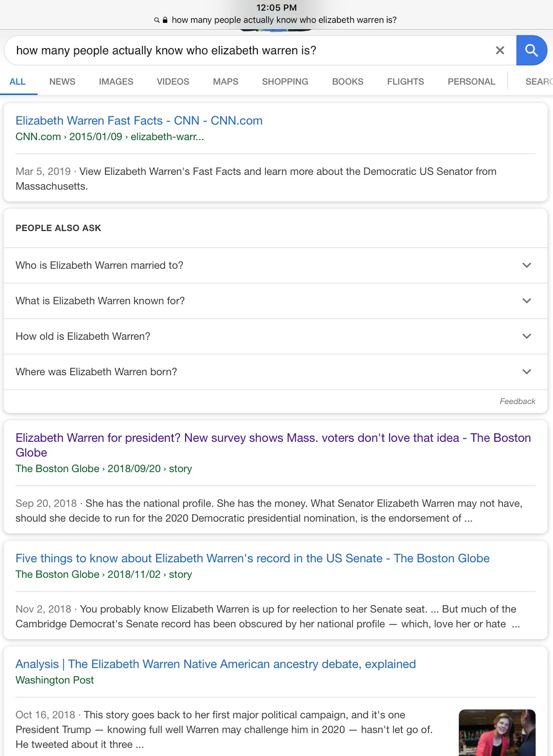This screenshot has width=553, height=756.
Task: Open the VIDEOS tab
Action: click(173, 82)
